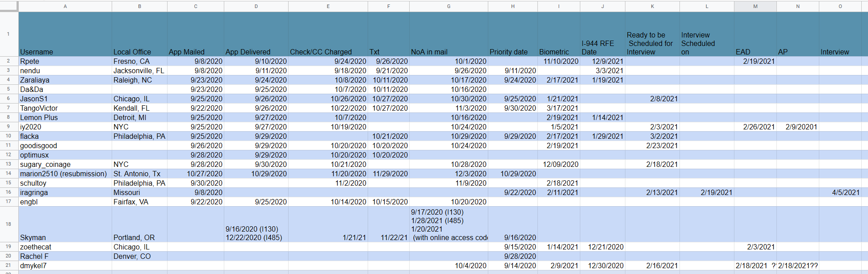Viewport: 868px width, 274px height.
Task: Click the AP header cell
Action: (798, 34)
